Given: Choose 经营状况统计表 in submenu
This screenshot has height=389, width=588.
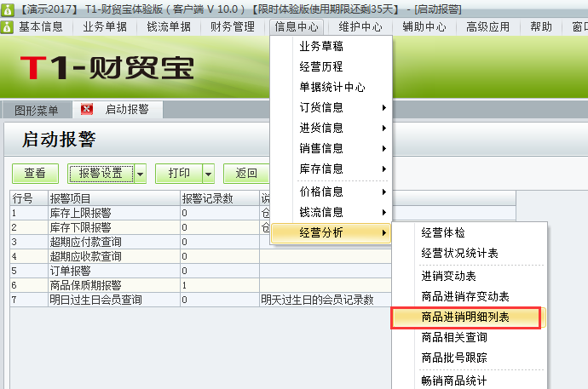Looking at the screenshot, I should click(470, 254).
